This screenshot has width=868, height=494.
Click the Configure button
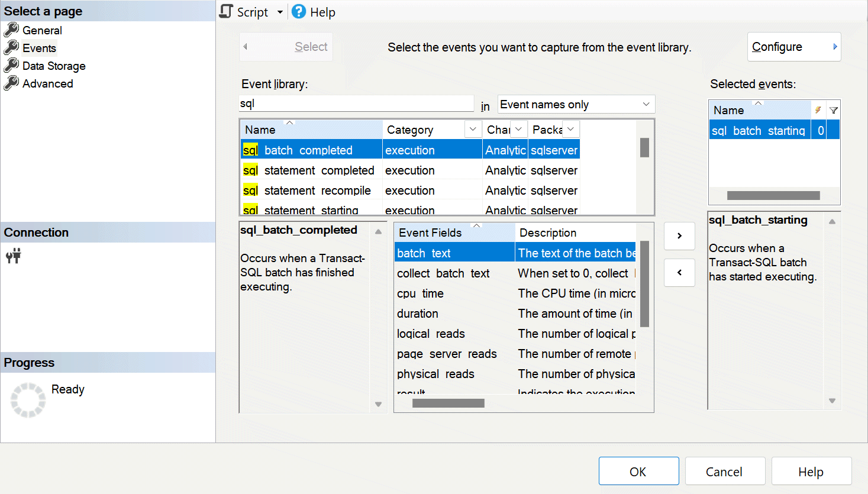coord(794,46)
